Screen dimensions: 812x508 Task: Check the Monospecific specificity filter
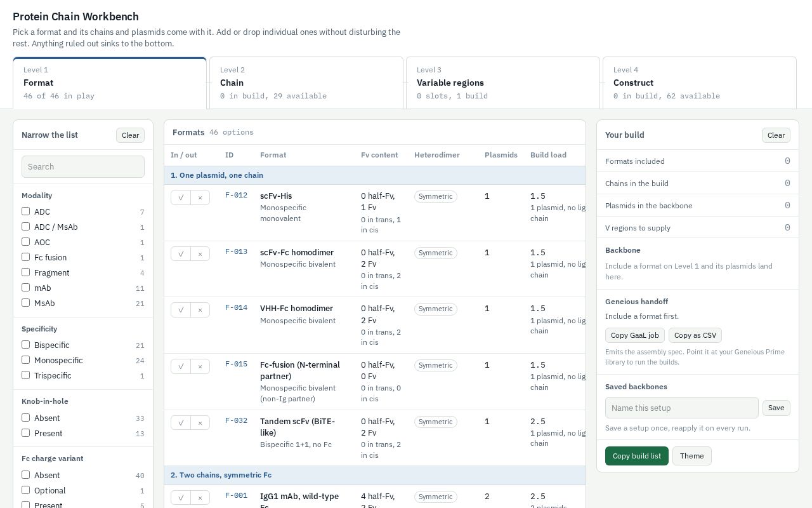pyautogui.click(x=25, y=359)
